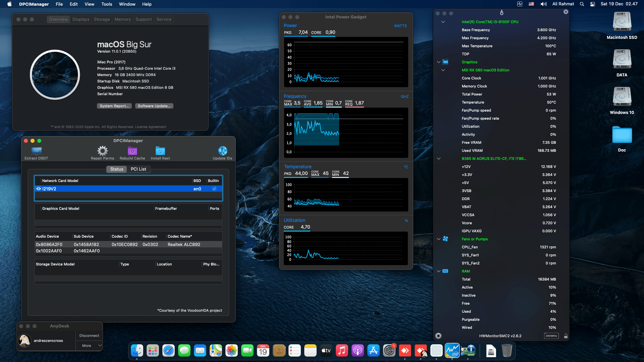Close the HWMonitor panel with X button

click(566, 12)
